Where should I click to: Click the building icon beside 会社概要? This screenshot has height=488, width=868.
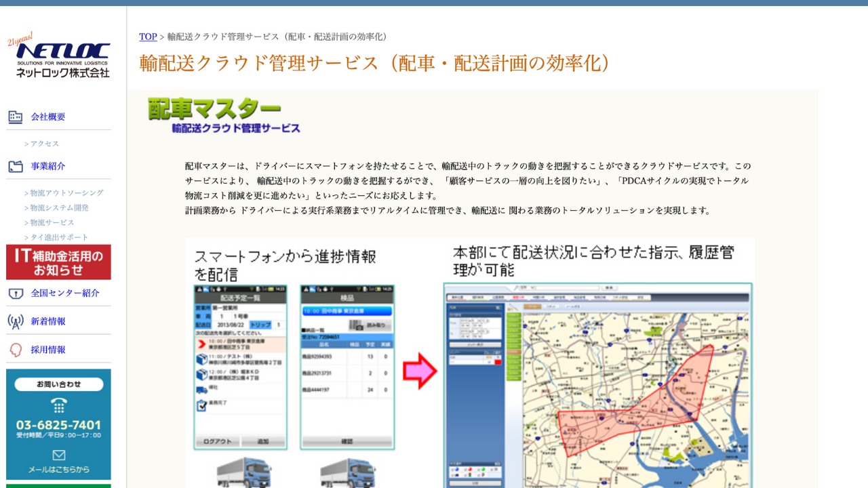click(x=16, y=117)
